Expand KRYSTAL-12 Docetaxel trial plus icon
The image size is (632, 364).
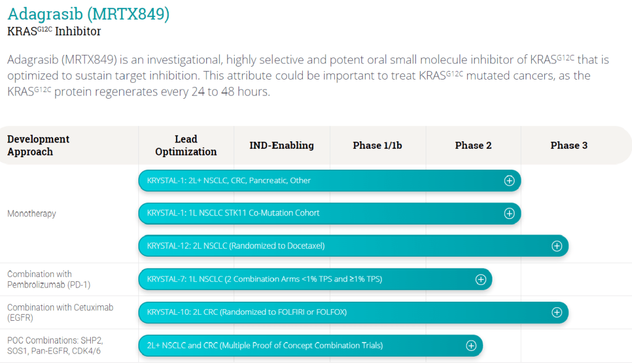tap(557, 246)
